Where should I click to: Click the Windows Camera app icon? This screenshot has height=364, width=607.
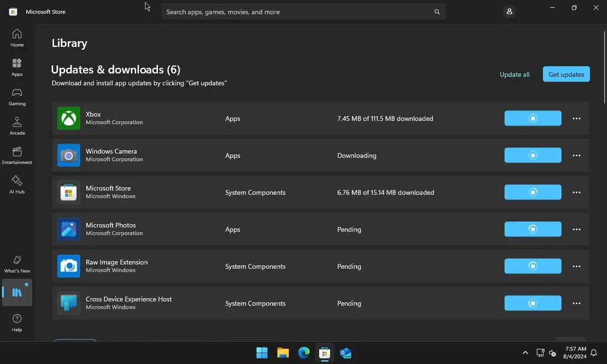tap(69, 155)
